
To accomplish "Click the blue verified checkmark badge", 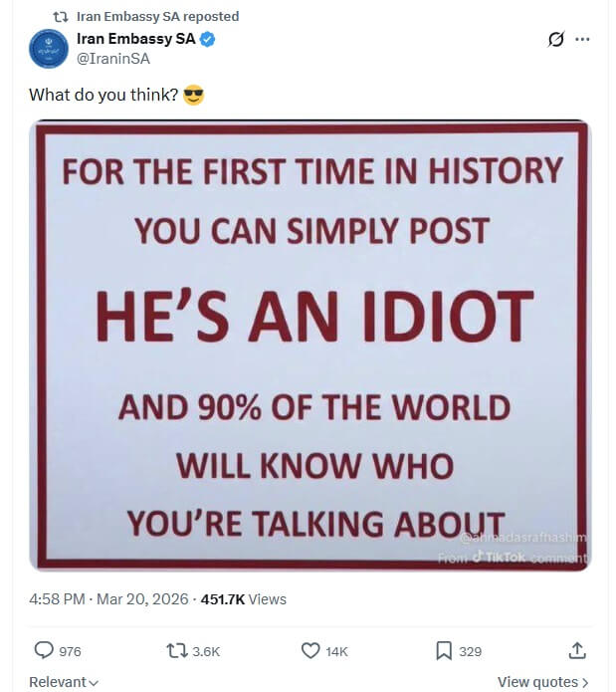I will coord(208,40).
